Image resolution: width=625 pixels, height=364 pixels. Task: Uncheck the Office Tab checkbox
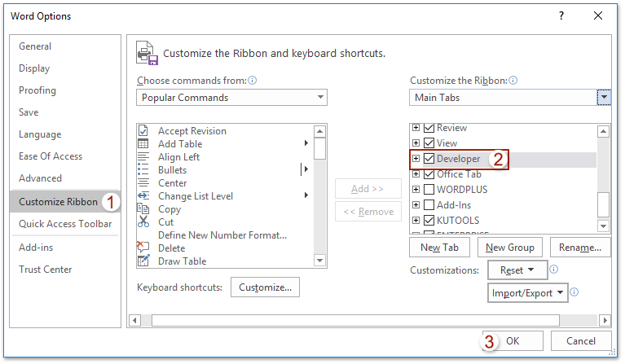click(429, 174)
